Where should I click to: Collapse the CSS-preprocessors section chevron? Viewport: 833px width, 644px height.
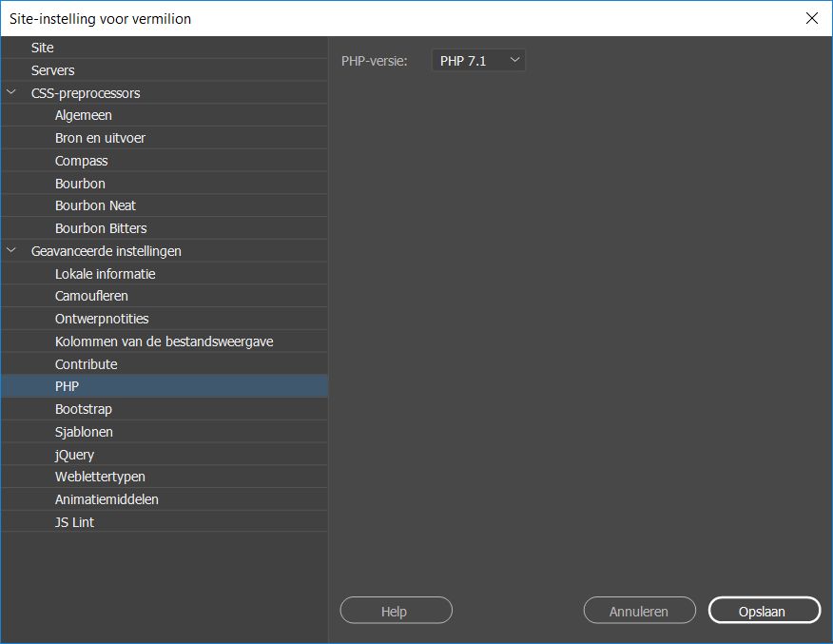pos(11,92)
